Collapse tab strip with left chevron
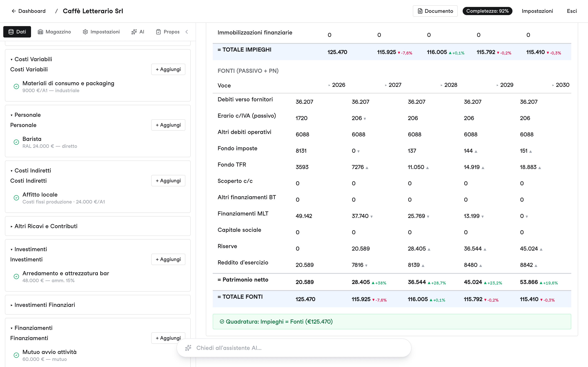 [x=187, y=32]
